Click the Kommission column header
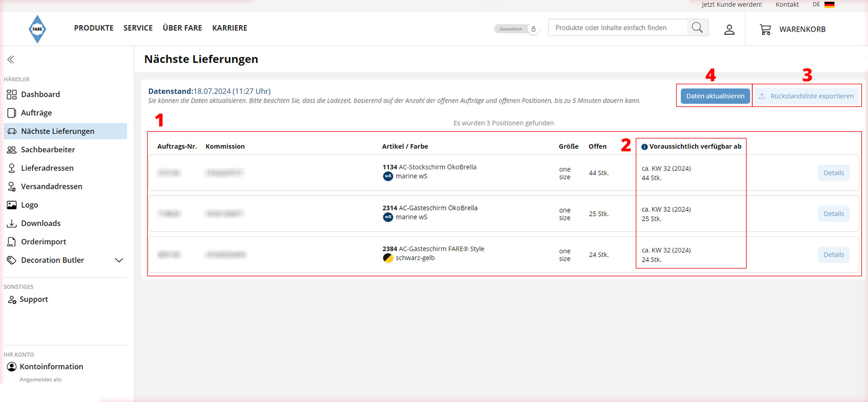868x402 pixels. pyautogui.click(x=225, y=146)
